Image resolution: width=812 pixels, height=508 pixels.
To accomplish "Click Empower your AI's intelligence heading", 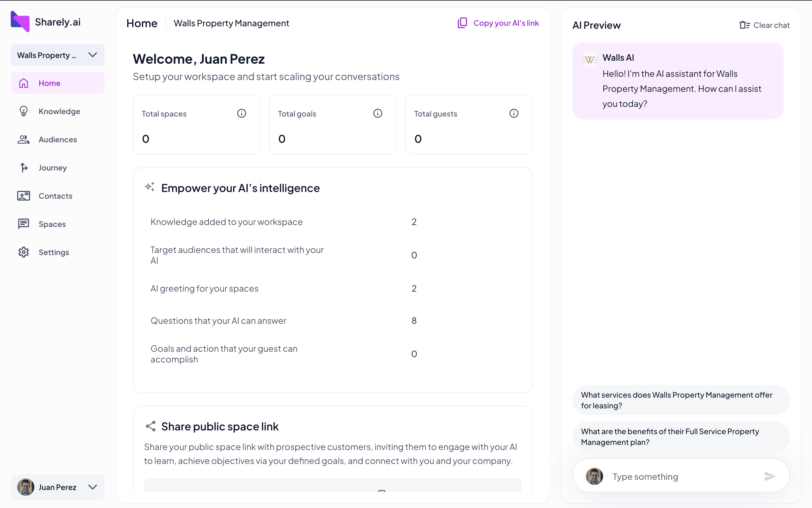I will coord(241,188).
